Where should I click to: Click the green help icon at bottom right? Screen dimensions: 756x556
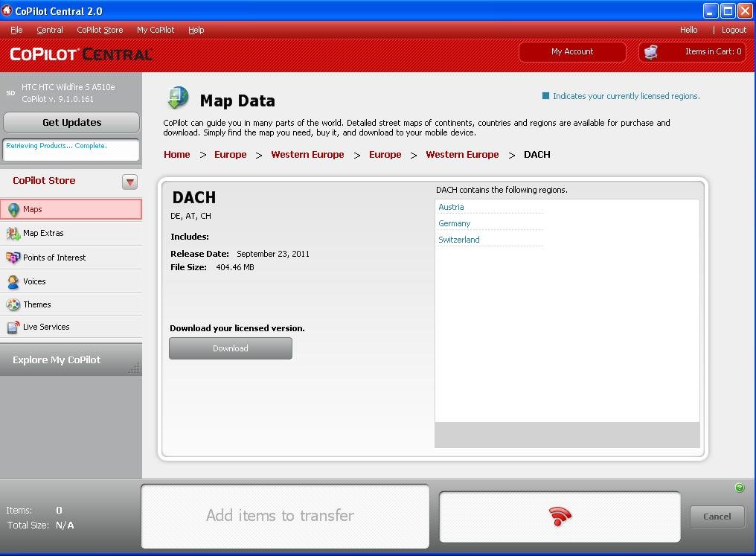[740, 488]
